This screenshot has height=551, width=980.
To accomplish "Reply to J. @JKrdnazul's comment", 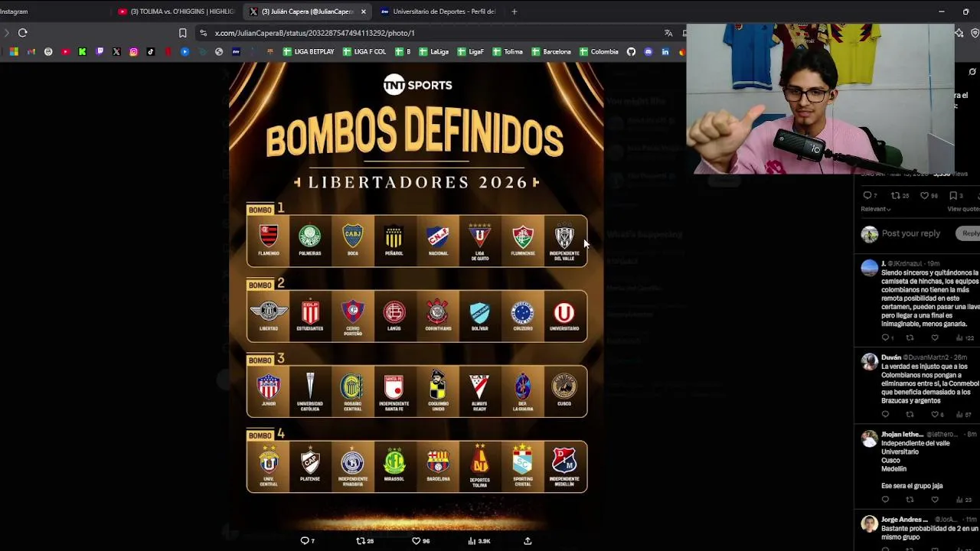I will (x=886, y=337).
